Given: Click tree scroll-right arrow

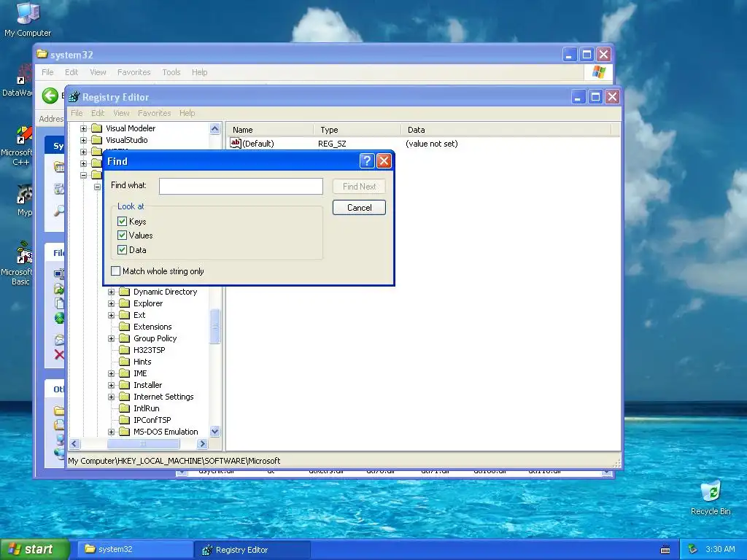Looking at the screenshot, I should pos(203,444).
